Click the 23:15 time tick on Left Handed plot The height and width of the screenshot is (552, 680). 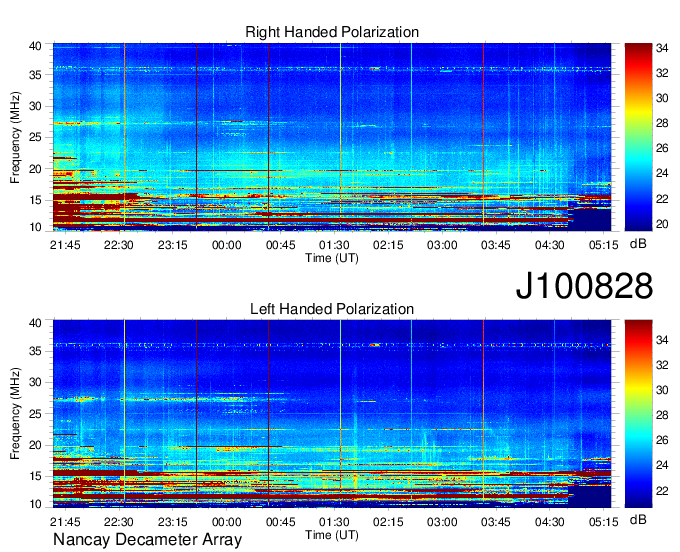tap(173, 522)
